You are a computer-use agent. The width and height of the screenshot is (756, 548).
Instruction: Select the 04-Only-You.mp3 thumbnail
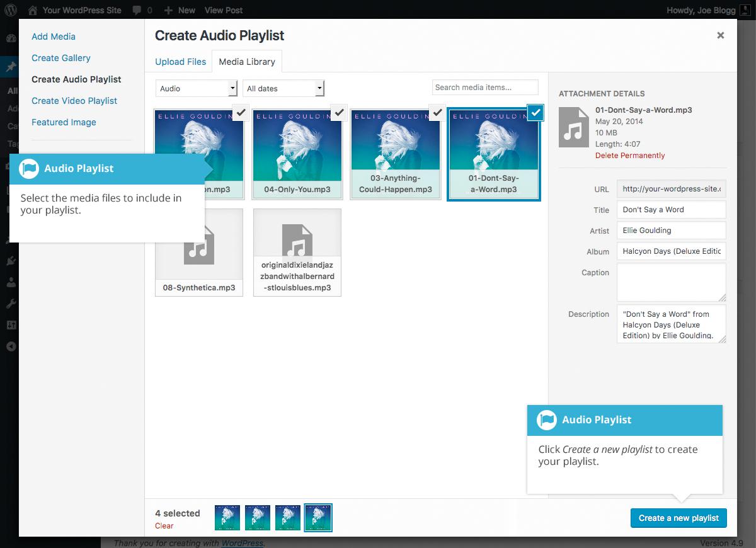[297, 154]
